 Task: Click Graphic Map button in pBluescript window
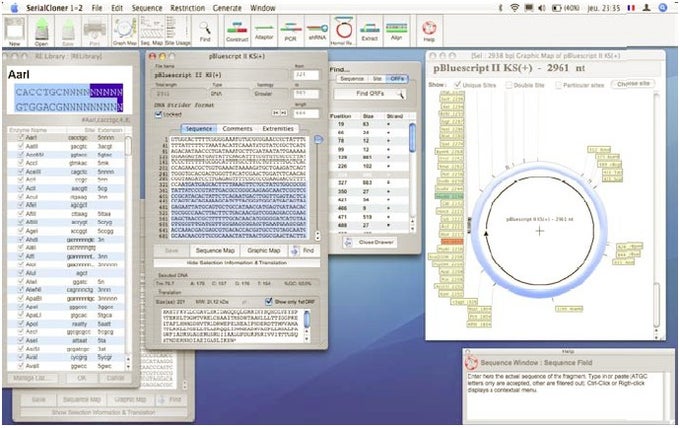click(263, 251)
